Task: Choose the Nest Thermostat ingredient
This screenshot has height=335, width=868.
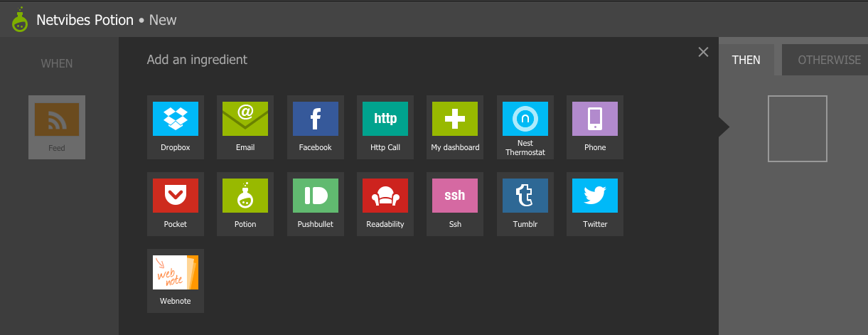Action: (x=525, y=127)
